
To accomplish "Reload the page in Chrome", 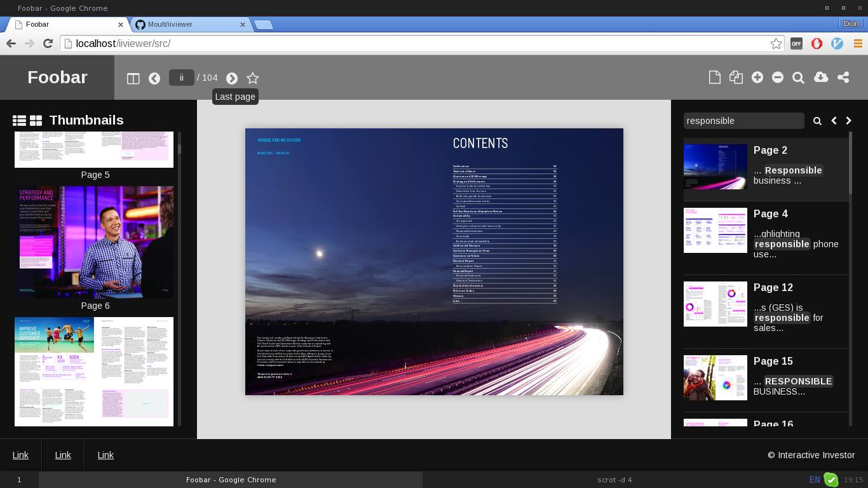I will (x=48, y=43).
